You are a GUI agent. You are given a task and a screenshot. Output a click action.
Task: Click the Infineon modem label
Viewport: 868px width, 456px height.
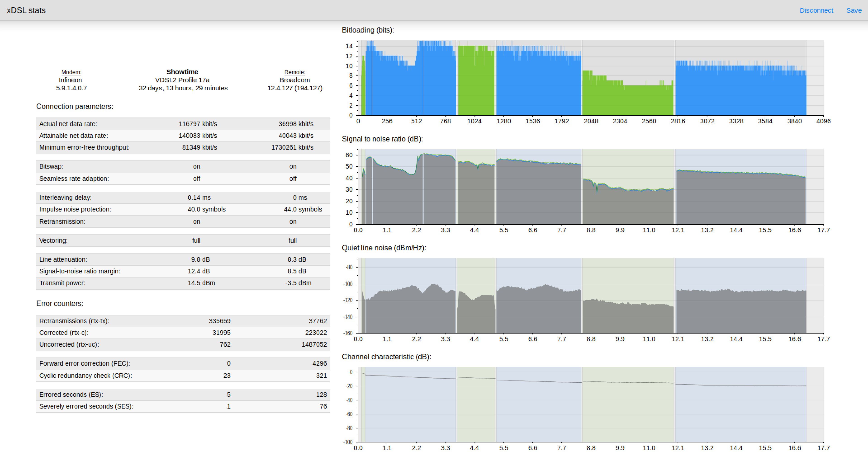[70, 80]
